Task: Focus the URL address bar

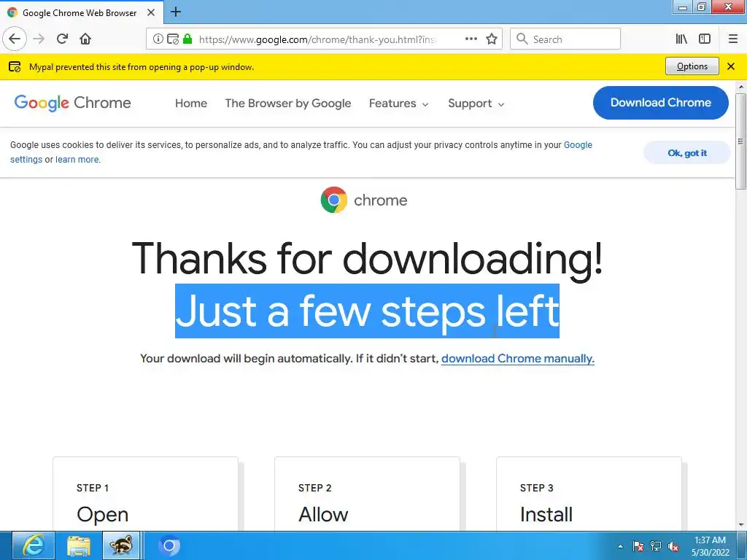Action: click(x=317, y=39)
